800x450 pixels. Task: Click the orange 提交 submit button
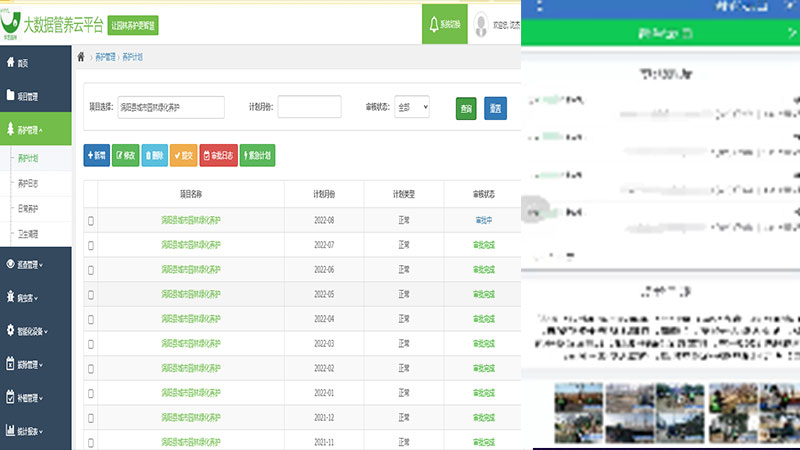pos(183,155)
